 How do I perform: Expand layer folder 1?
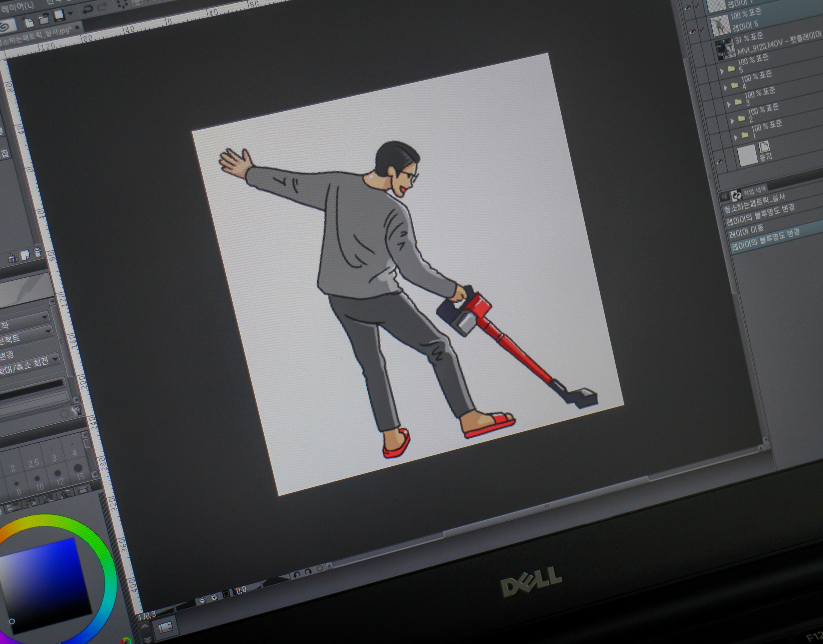point(736,138)
